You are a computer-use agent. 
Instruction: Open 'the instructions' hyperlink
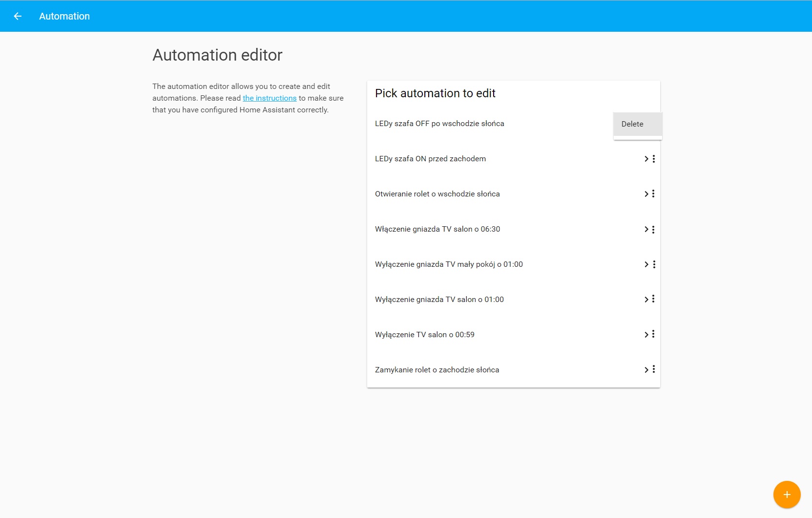tap(270, 98)
